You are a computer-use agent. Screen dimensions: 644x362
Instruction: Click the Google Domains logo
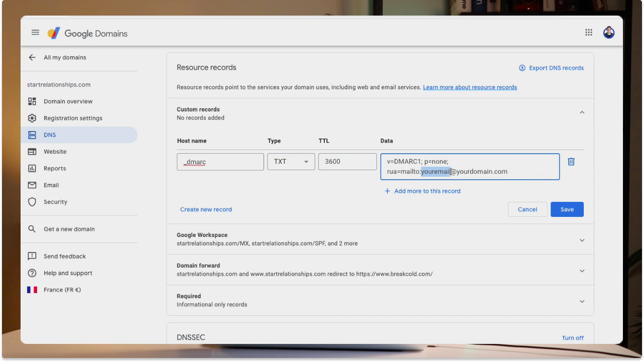[87, 33]
